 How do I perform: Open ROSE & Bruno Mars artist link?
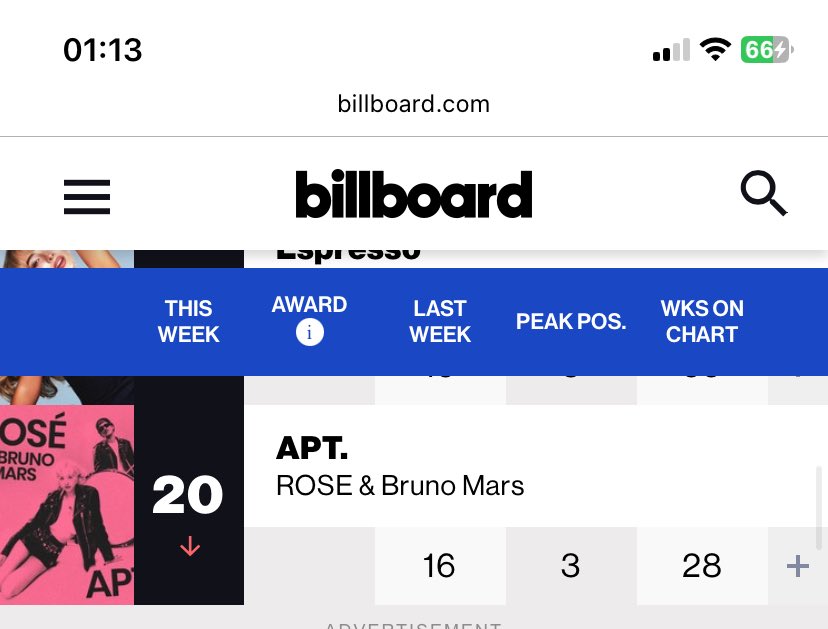[400, 485]
